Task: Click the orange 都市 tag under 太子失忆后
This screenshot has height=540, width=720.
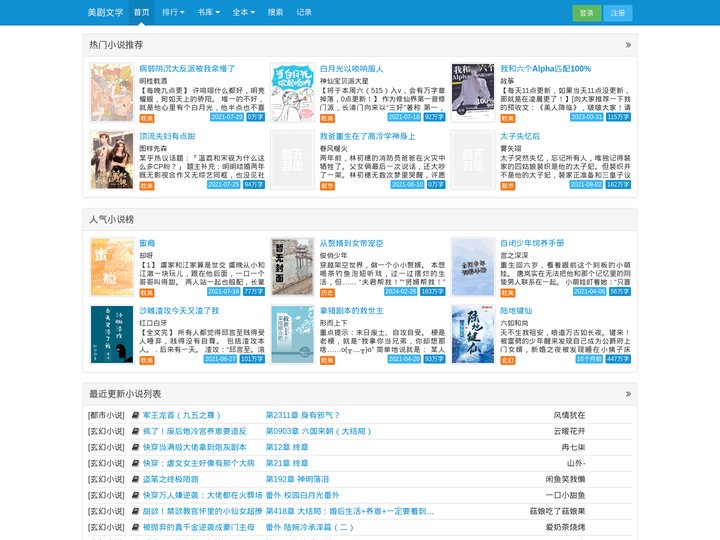Action: coord(507,186)
